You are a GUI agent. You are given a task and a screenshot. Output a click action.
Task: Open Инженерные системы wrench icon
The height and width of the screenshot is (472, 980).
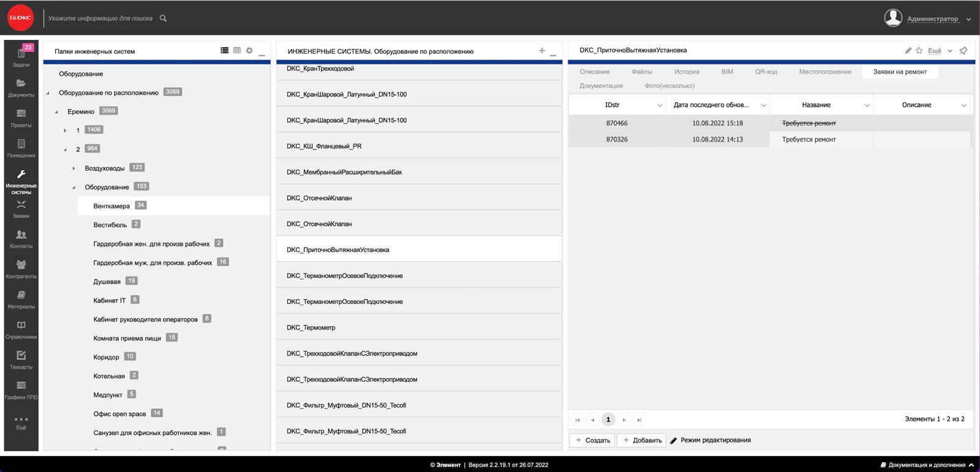[x=21, y=175]
